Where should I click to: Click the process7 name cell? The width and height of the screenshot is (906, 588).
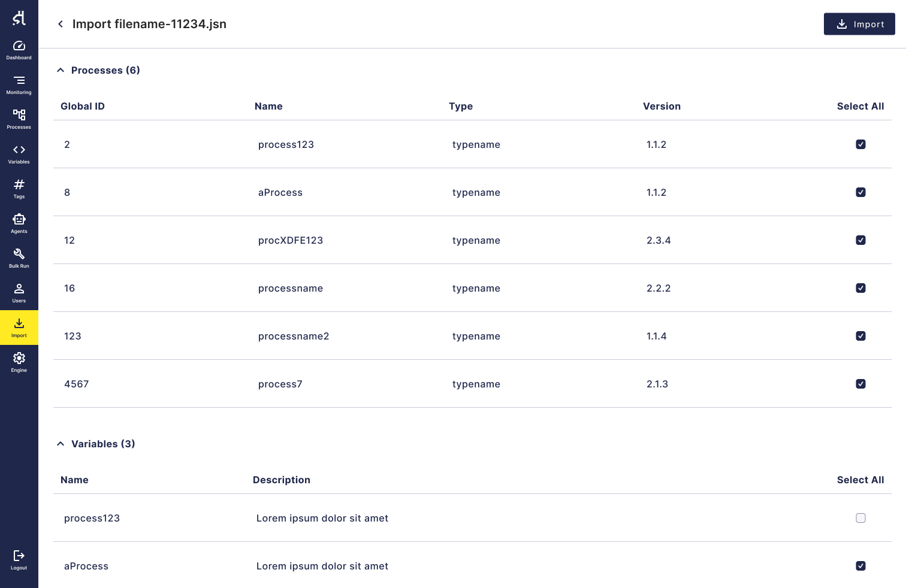(x=280, y=384)
